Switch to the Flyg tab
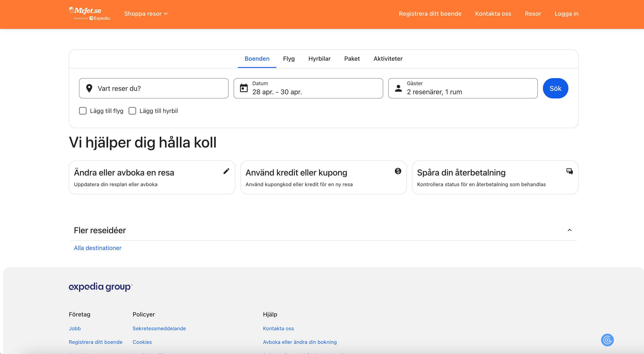 click(x=289, y=59)
